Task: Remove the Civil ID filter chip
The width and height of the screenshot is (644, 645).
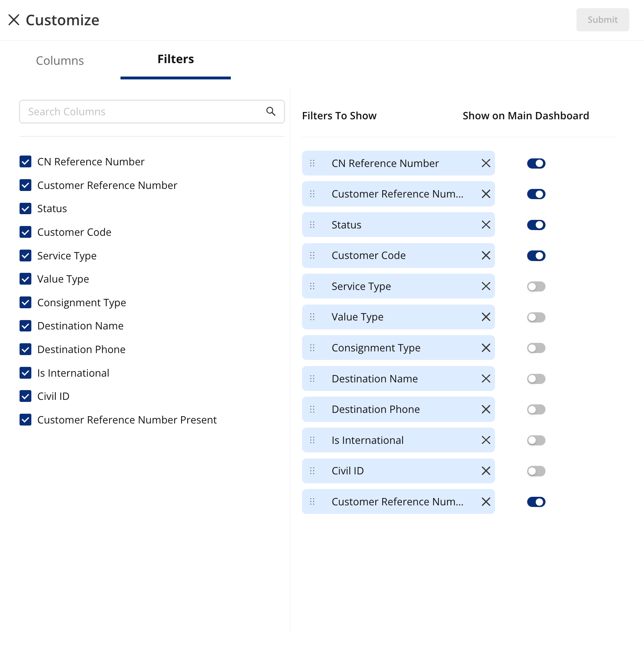Action: (486, 471)
